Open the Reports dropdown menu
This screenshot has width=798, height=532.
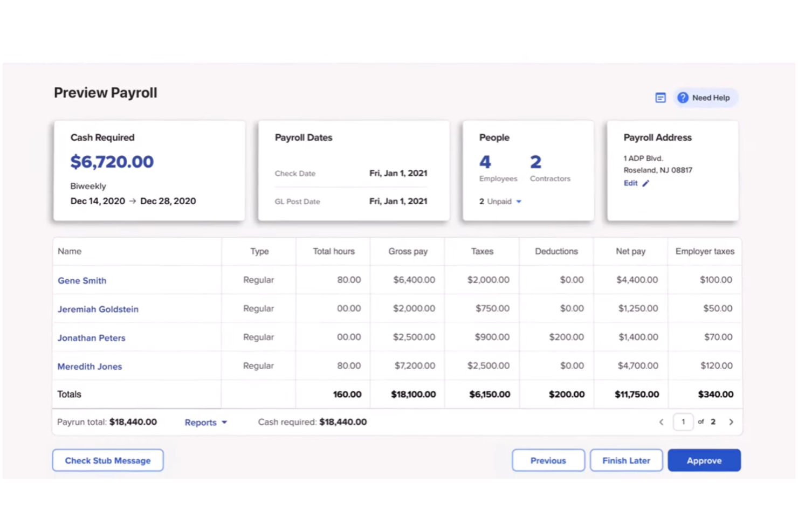(x=206, y=423)
